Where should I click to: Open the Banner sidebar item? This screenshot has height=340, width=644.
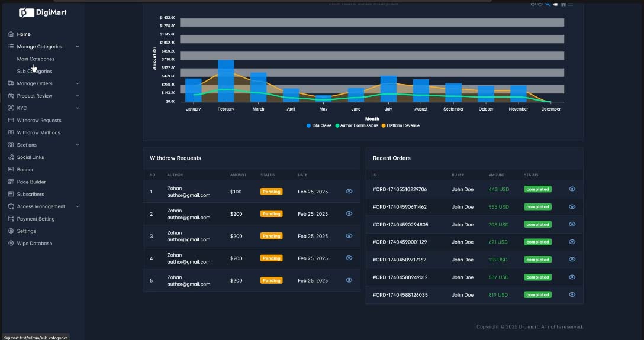(25, 170)
